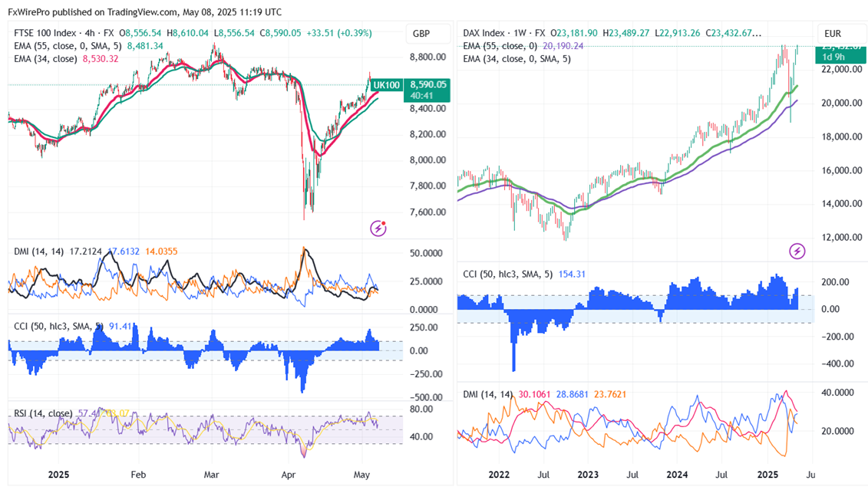868x490 pixels.
Task: Click the 8,800.00 level on the FTSE price scale
Action: click(427, 58)
